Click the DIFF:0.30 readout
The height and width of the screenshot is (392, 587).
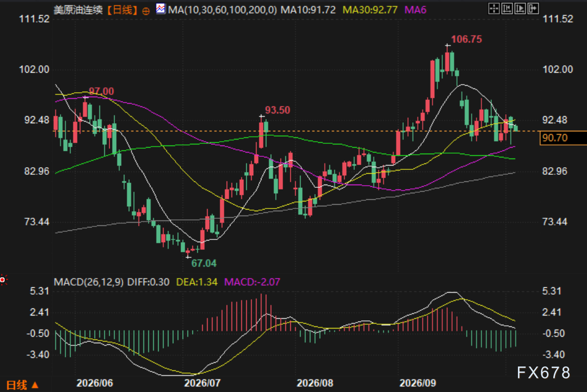(x=148, y=282)
